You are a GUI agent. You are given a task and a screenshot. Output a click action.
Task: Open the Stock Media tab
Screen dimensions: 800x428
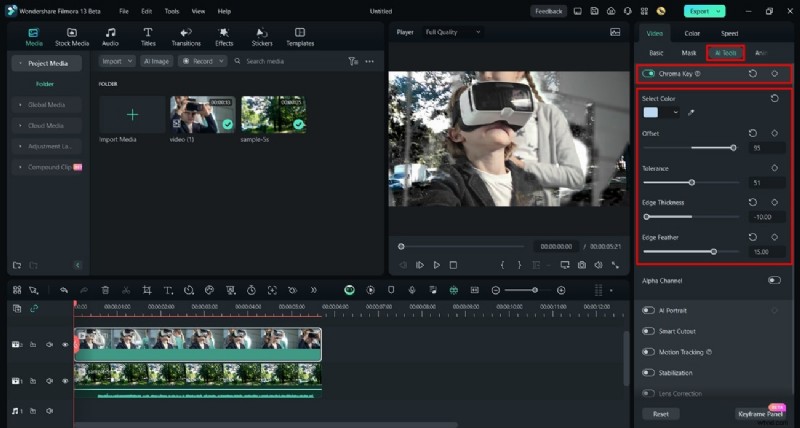tap(72, 37)
